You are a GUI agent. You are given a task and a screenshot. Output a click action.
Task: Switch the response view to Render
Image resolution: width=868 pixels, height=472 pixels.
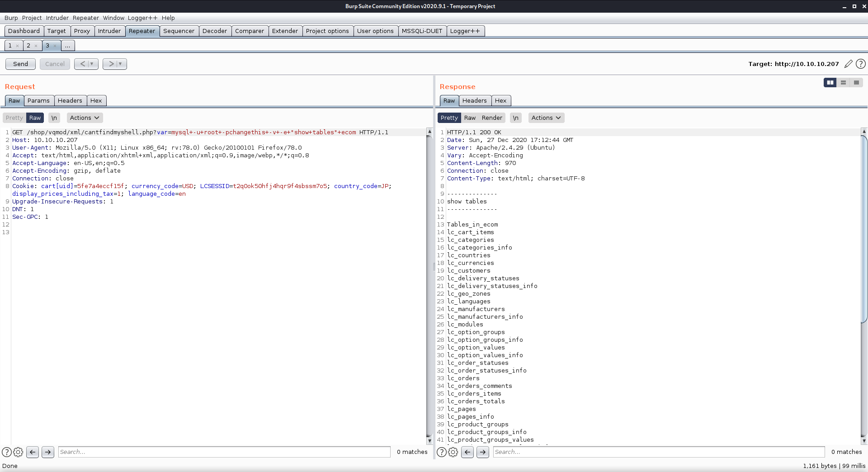point(492,118)
